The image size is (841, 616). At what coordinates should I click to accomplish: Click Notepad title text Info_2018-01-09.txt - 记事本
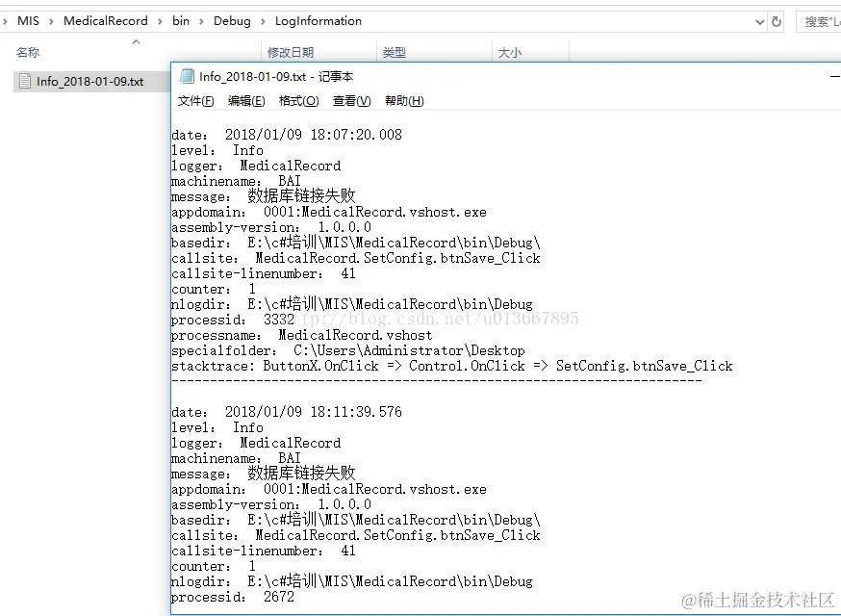[x=276, y=77]
